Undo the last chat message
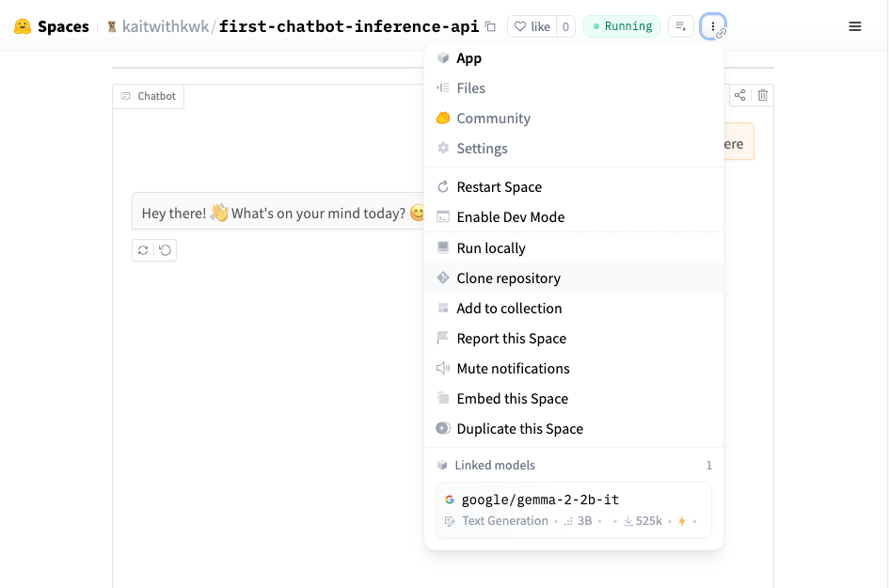The image size is (889, 588). click(x=166, y=250)
